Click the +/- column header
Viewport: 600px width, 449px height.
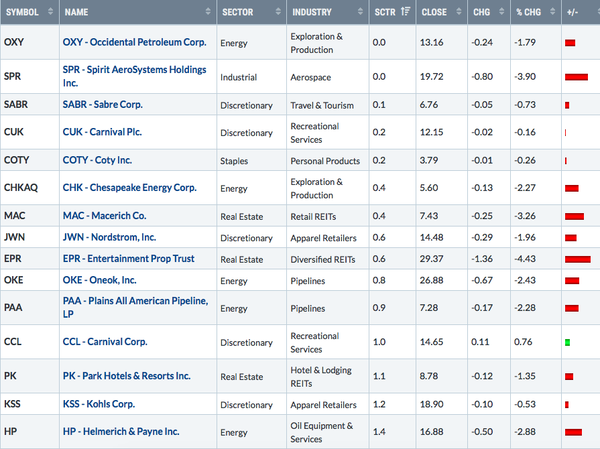pyautogui.click(x=573, y=13)
